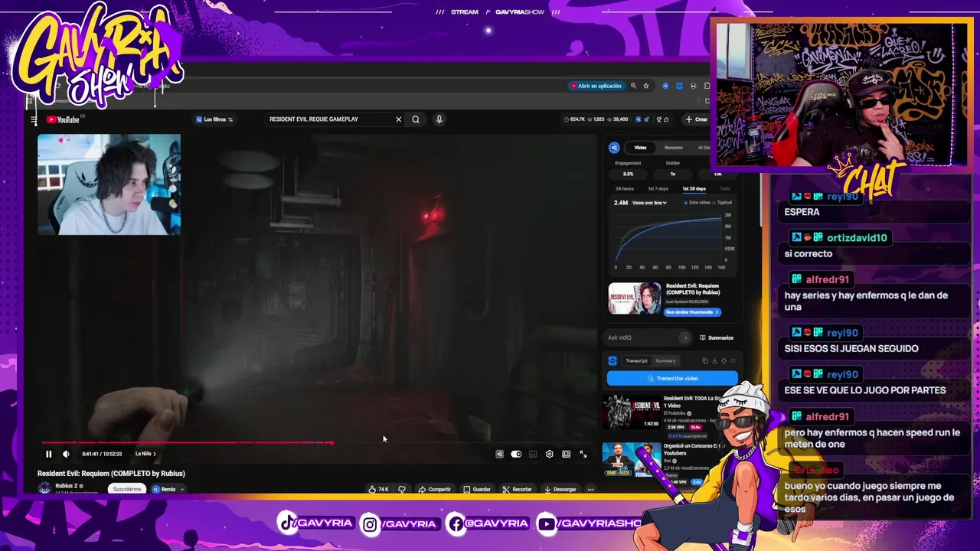Select the Summary tab beside Transcript

pos(665,361)
